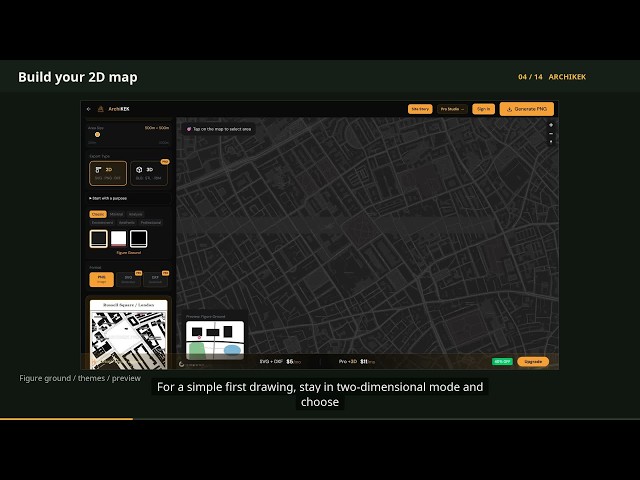Choose the white theme swatch
Screen dimensions: 640x480
pyautogui.click(x=119, y=239)
